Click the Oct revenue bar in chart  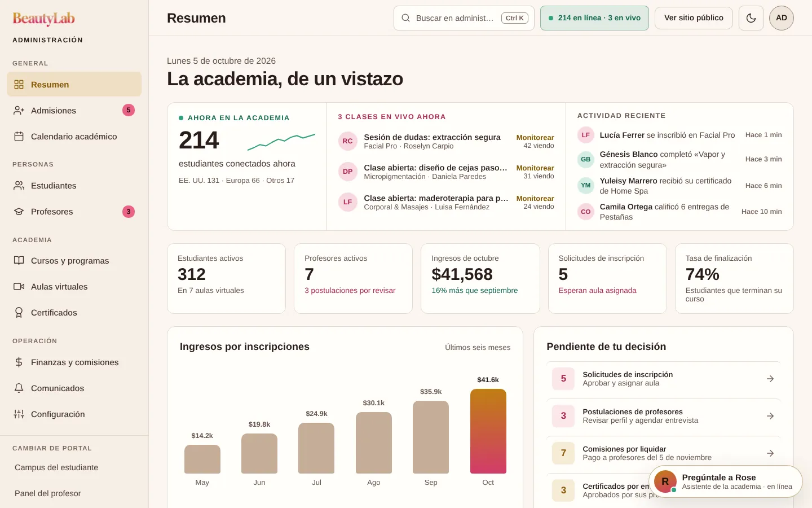pyautogui.click(x=488, y=431)
